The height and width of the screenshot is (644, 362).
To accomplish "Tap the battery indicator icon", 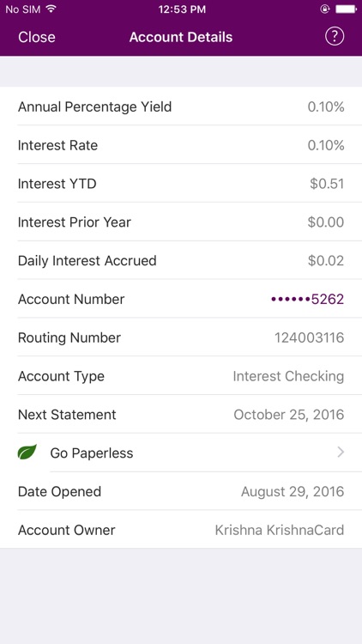I will [346, 9].
